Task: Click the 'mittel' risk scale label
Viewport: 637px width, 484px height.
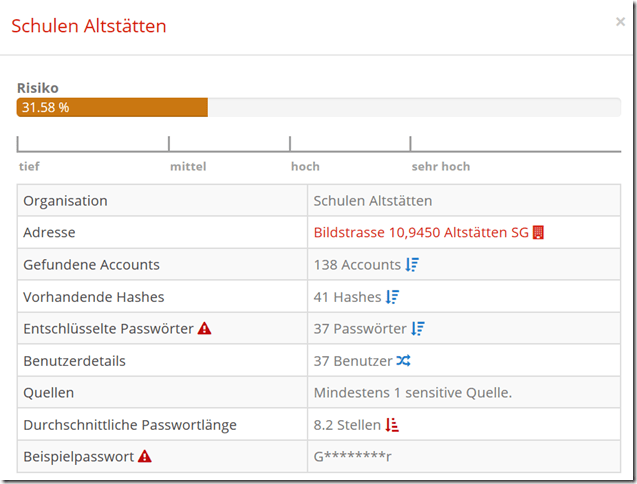Action: pos(188,166)
